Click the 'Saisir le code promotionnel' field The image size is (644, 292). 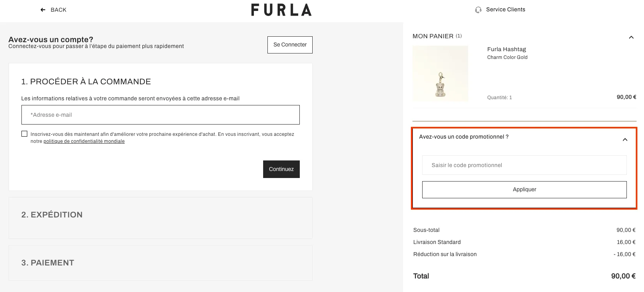[524, 165]
